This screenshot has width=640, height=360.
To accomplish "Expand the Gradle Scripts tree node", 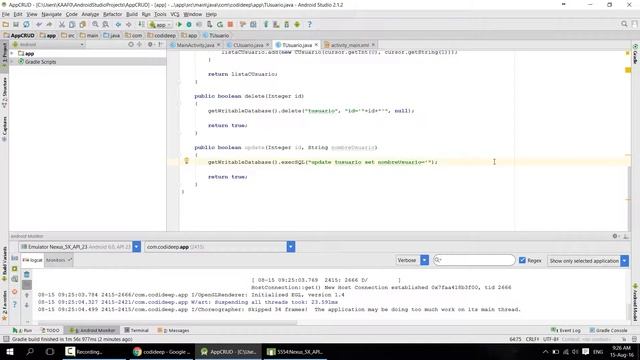I will pos(12,62).
